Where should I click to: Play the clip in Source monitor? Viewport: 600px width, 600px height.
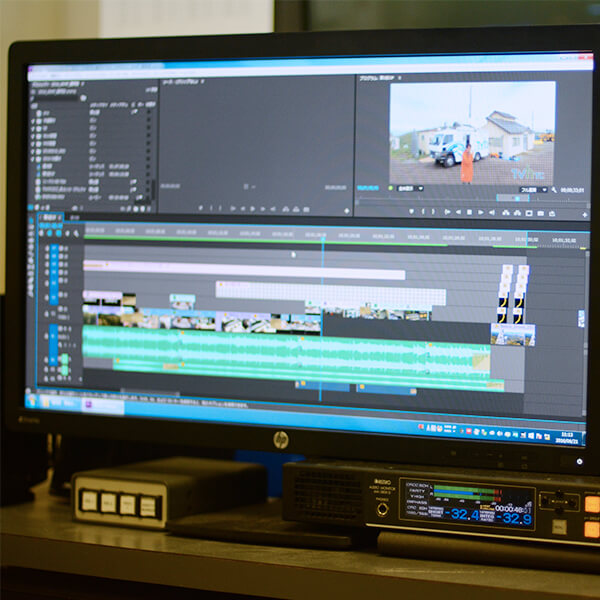point(253,209)
